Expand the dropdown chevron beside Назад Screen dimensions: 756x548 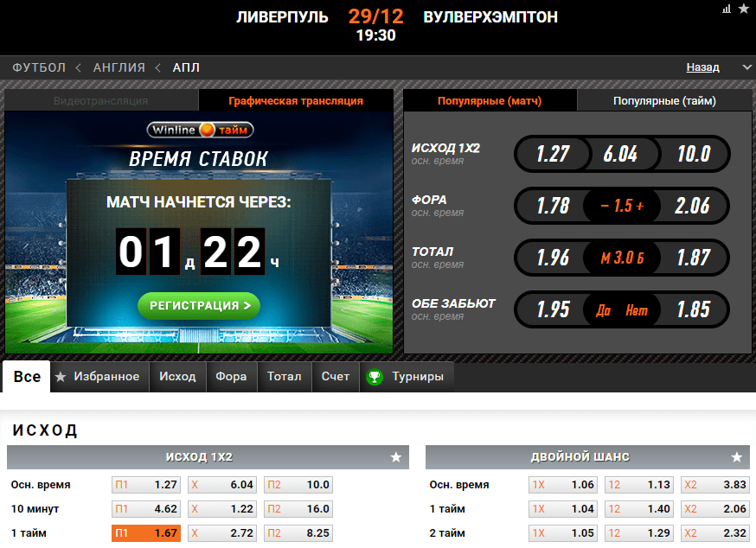[x=746, y=67]
